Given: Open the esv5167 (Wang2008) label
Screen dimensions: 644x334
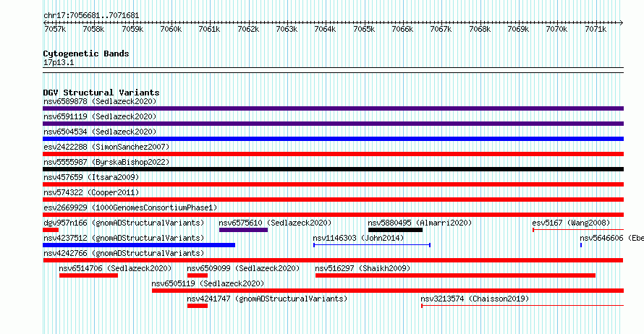Looking at the screenshot, I should 571,223.
